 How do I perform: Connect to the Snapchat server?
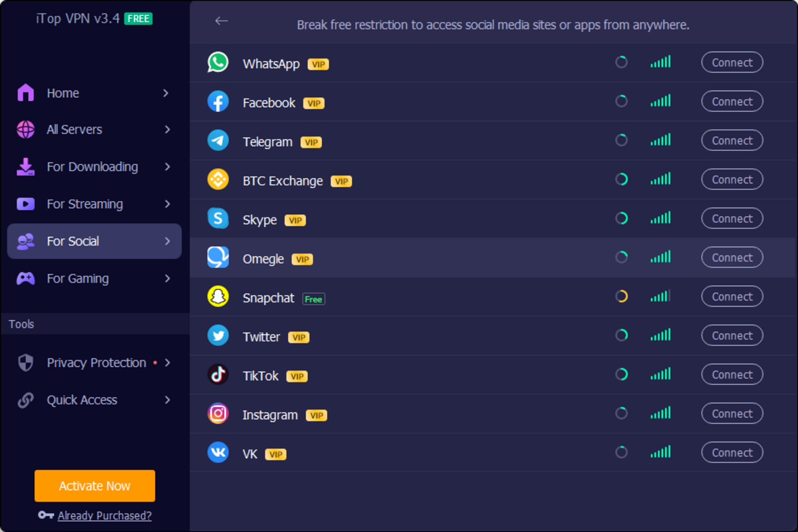(731, 297)
